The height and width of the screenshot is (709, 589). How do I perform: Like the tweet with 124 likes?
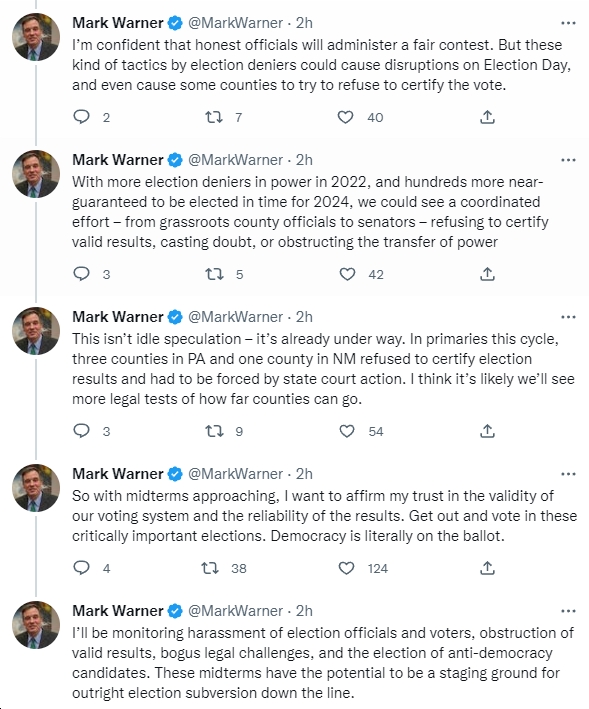pyautogui.click(x=346, y=568)
